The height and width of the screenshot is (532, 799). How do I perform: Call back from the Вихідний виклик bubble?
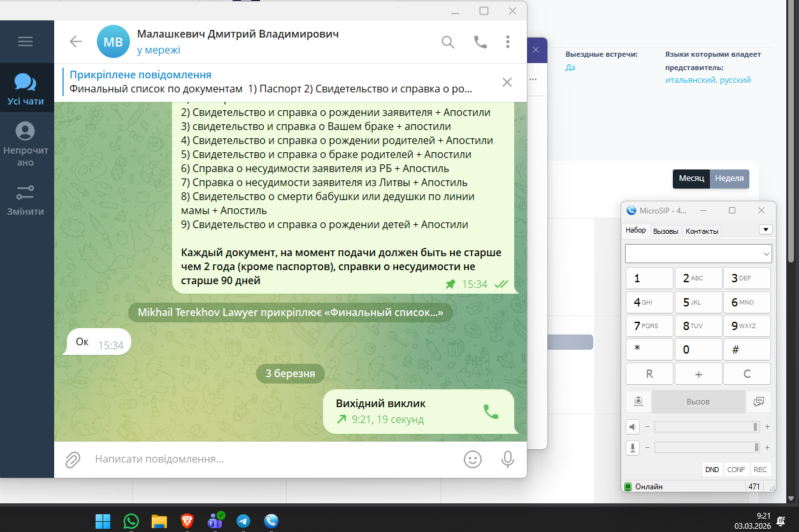click(x=491, y=412)
